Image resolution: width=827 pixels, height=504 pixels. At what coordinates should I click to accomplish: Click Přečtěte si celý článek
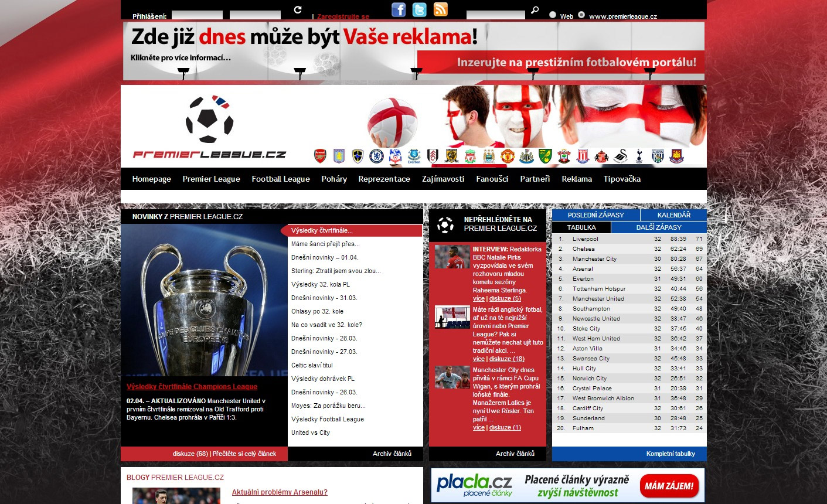pos(244,454)
